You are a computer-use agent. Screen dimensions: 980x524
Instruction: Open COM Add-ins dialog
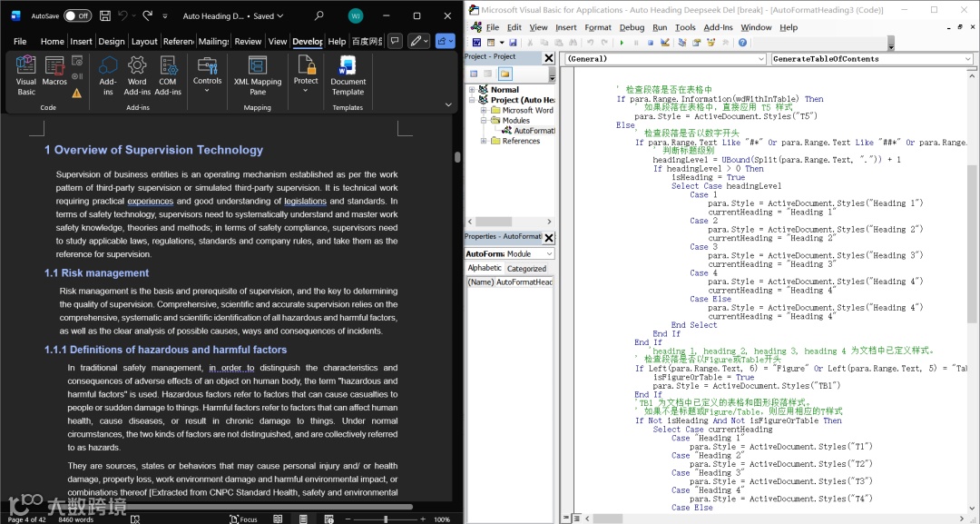[x=168, y=74]
